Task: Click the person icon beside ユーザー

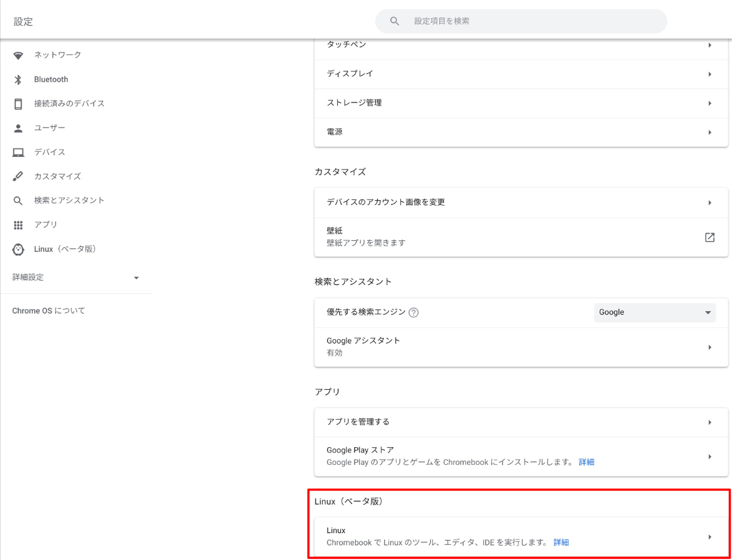Action: pos(18,128)
